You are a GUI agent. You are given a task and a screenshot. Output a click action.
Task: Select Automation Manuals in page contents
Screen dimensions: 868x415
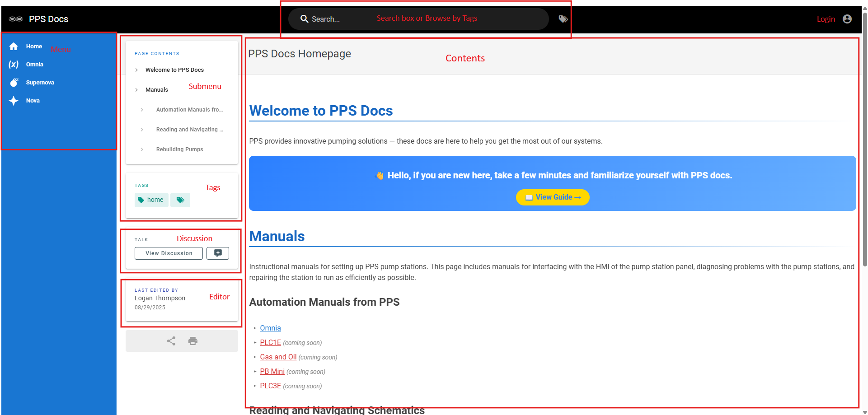[189, 110]
